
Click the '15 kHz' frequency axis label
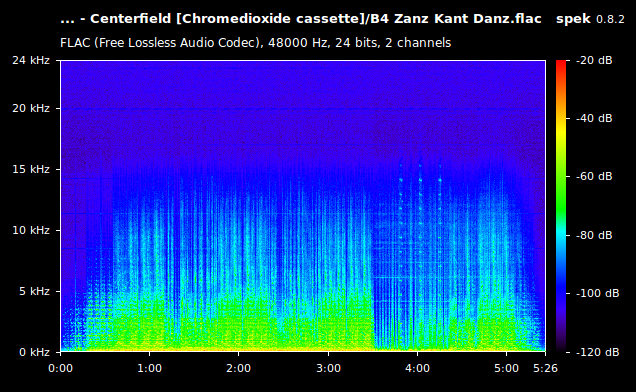tap(31, 169)
